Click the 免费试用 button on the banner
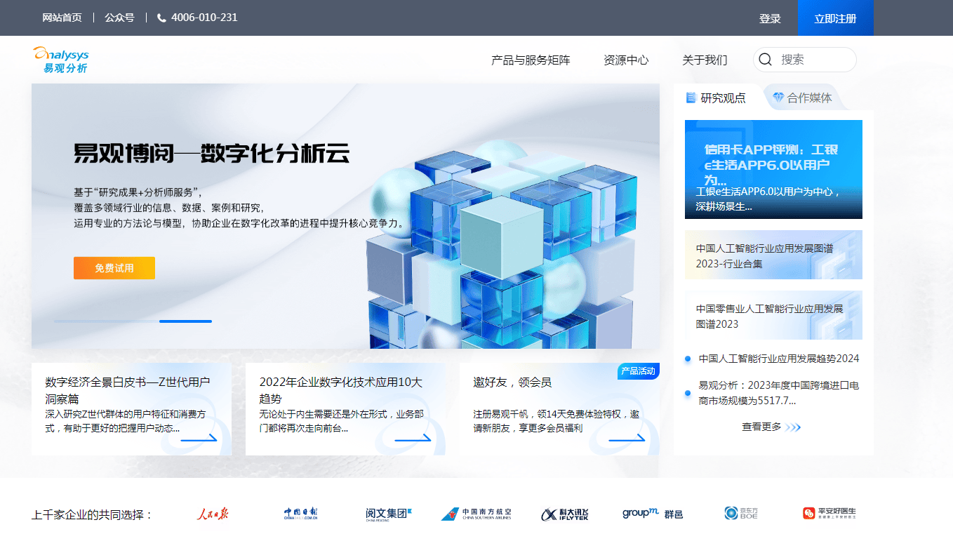953x560 pixels. pyautogui.click(x=114, y=267)
